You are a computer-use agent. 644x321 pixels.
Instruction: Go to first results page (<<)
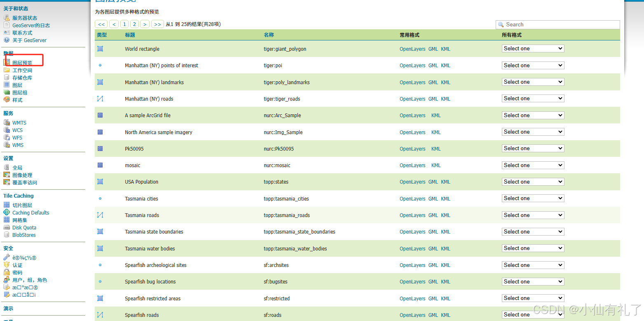[x=101, y=24]
